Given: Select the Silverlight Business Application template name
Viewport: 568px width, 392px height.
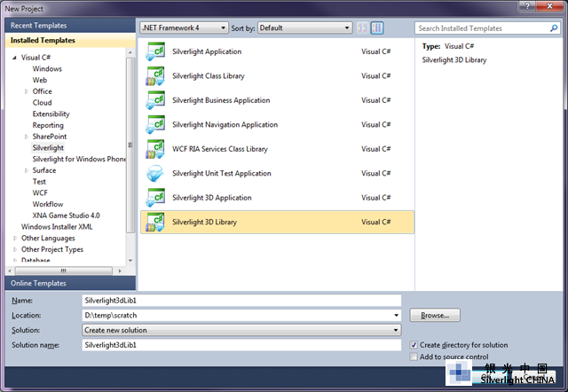Looking at the screenshot, I should 221,100.
